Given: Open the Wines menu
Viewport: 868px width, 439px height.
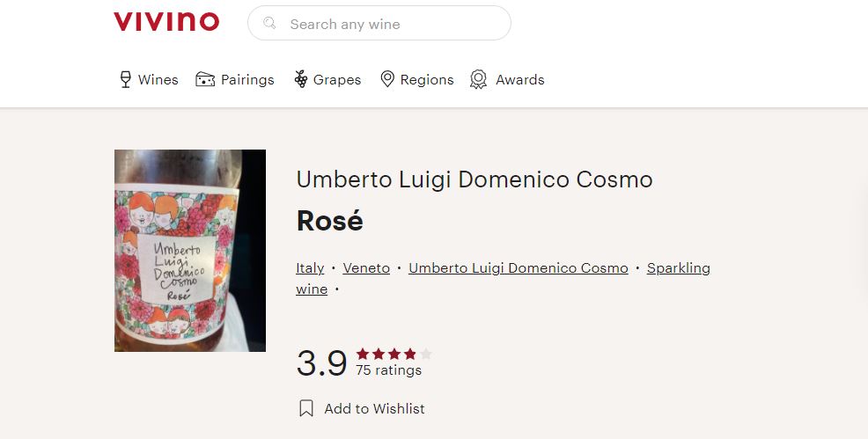Looking at the screenshot, I should tap(158, 80).
